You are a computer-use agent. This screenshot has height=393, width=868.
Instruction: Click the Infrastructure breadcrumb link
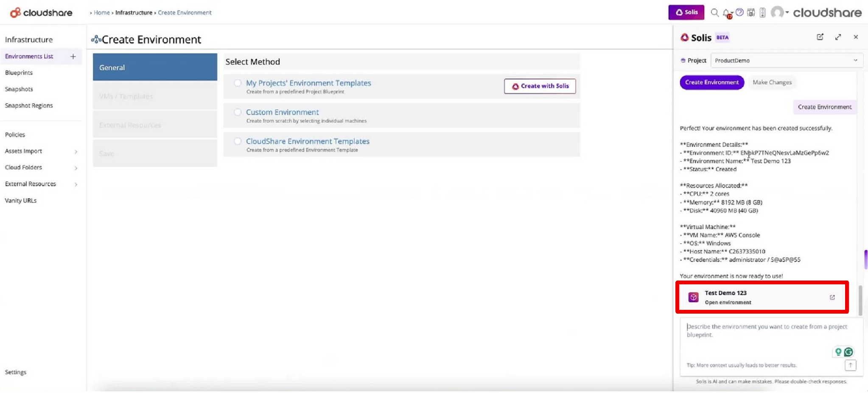point(134,13)
